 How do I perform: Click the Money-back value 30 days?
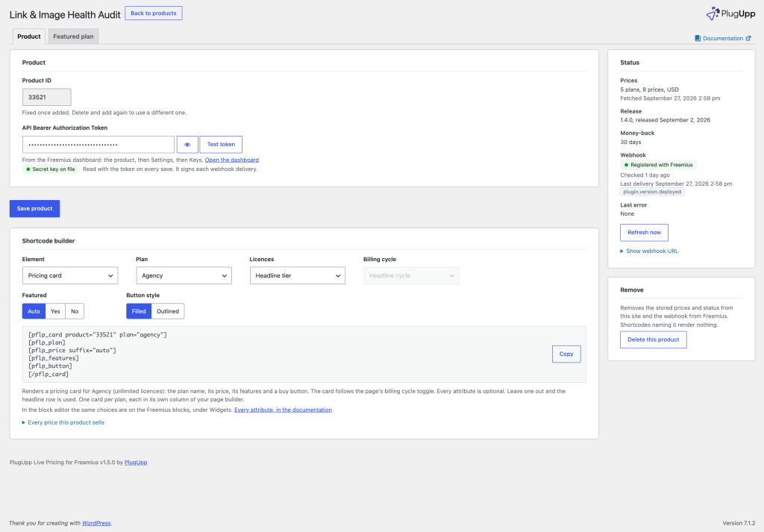coord(630,143)
